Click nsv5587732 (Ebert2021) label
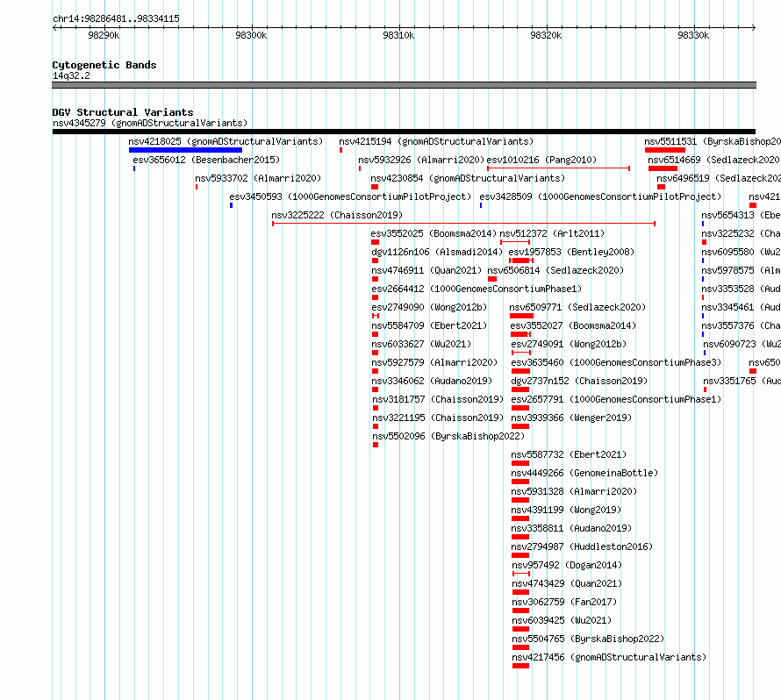781x700 pixels. 569,454
